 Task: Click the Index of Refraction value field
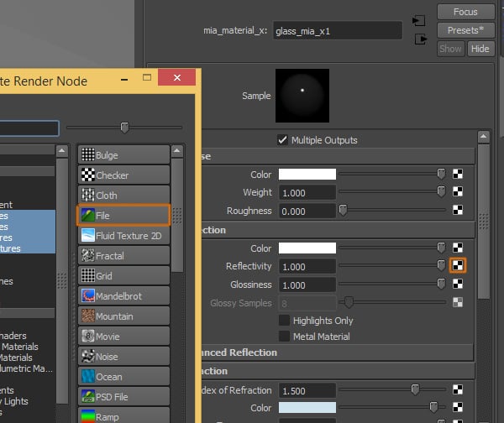pos(307,389)
